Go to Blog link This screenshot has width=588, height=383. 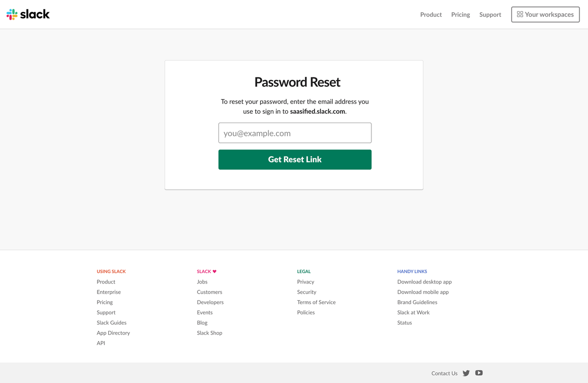click(202, 323)
